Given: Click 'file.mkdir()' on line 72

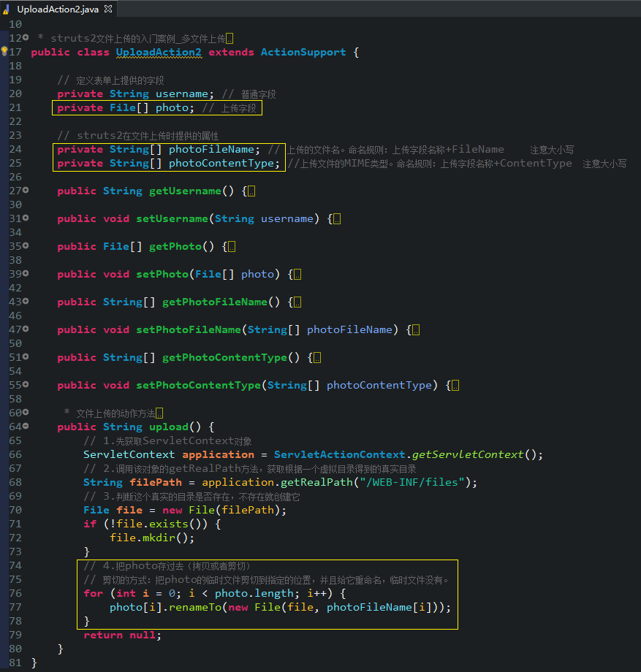Looking at the screenshot, I should coord(149,538).
